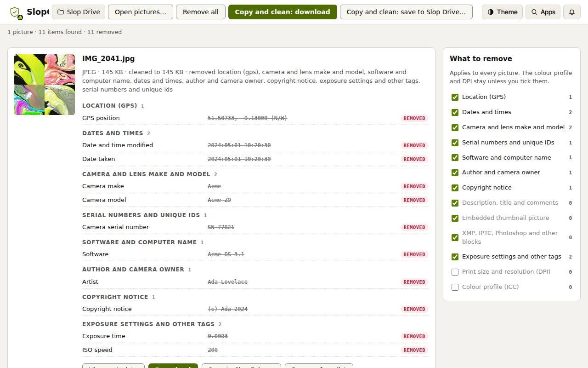This screenshot has height=368, width=588.
Task: Uncheck Camera and lens make and model
Action: tap(455, 127)
